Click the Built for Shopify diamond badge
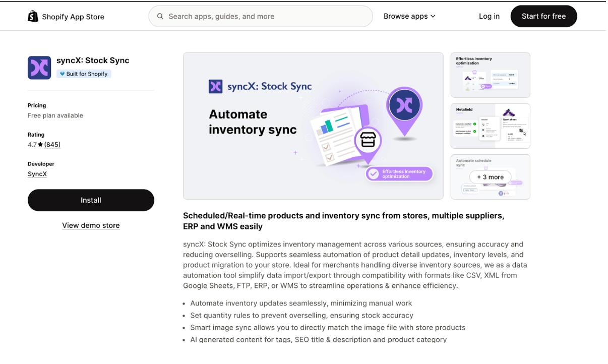This screenshot has height=364, width=608. click(x=63, y=74)
